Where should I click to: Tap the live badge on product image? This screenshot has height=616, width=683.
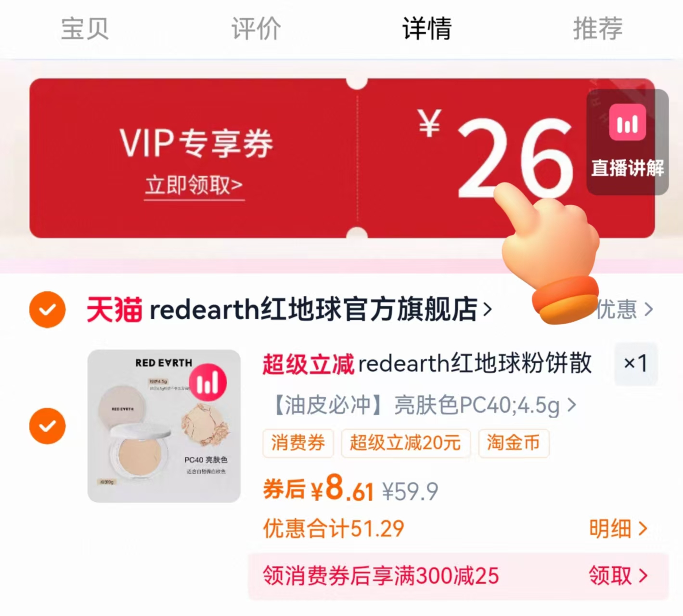pyautogui.click(x=208, y=382)
